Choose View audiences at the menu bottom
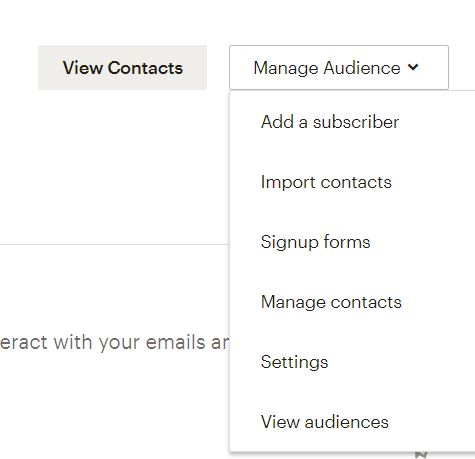This screenshot has height=459, width=475. click(324, 422)
